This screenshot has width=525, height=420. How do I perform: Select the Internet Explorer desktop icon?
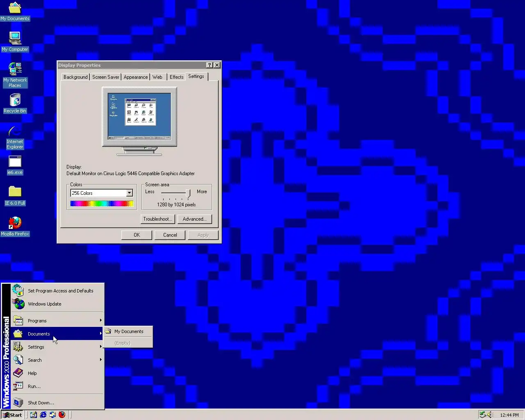15,137
